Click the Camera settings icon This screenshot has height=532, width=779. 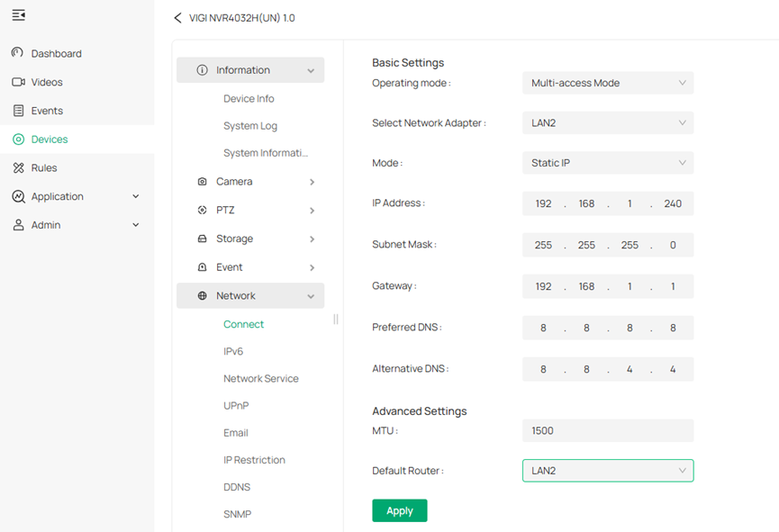202,182
